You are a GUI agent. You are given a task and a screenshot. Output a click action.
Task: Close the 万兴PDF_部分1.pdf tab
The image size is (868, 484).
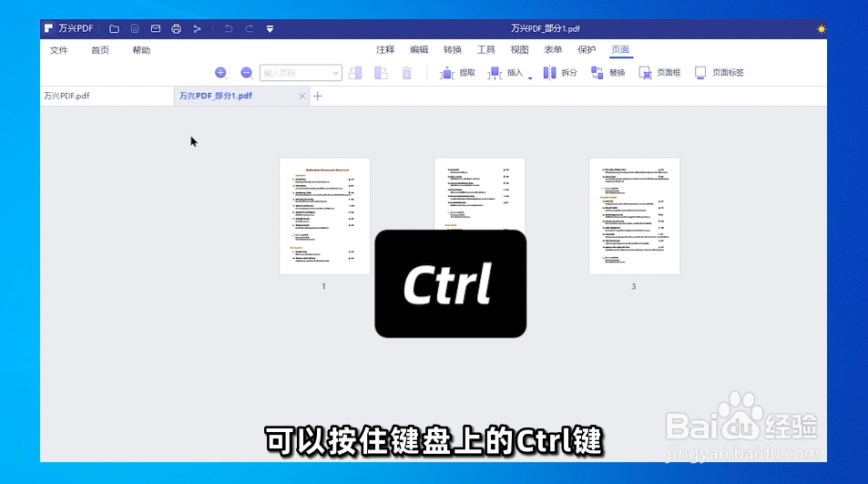pyautogui.click(x=301, y=97)
